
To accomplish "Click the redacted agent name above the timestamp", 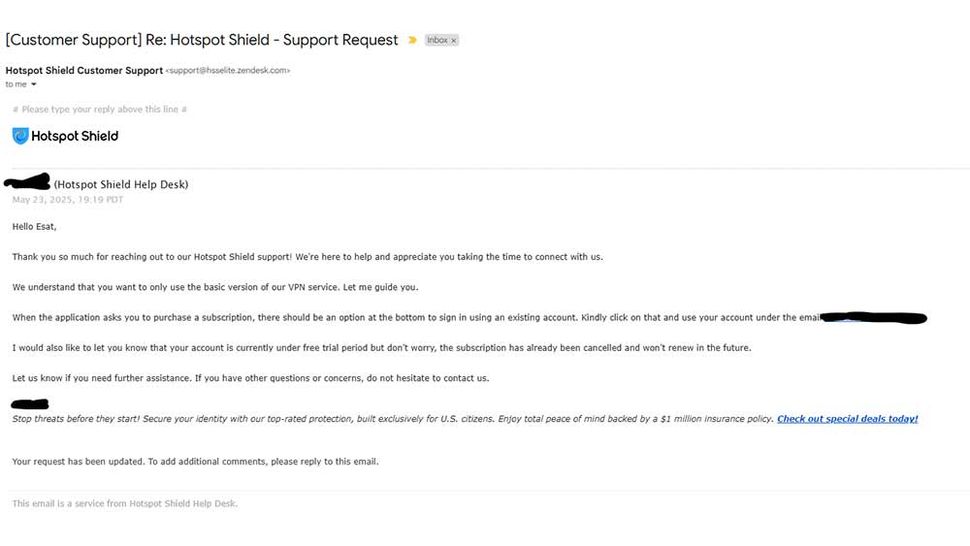I will tap(28, 182).
